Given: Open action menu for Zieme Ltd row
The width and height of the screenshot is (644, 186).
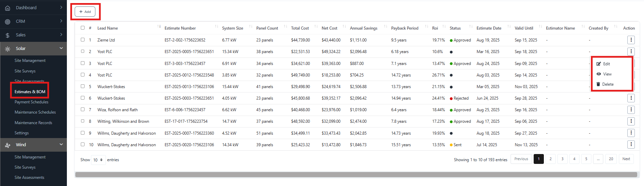Looking at the screenshot, I should click(631, 40).
